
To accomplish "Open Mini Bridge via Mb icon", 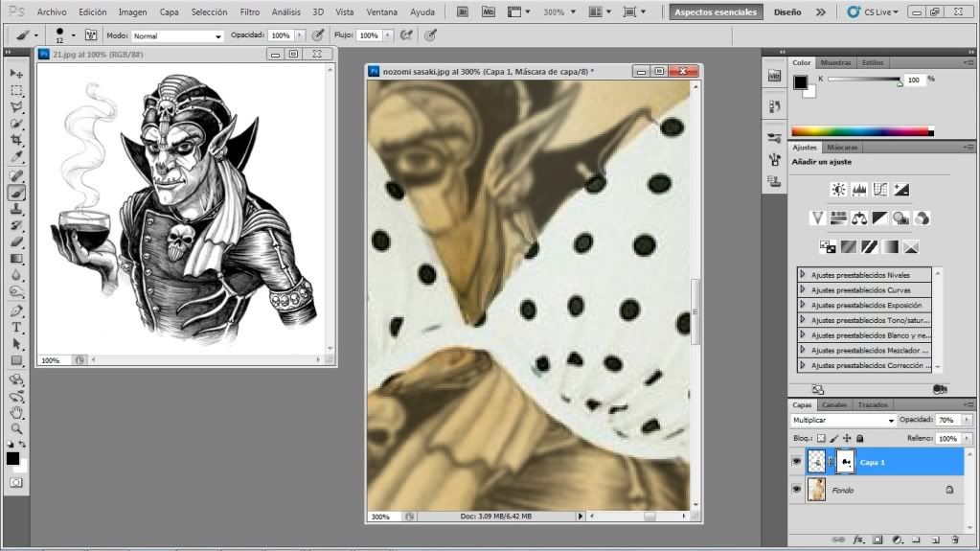I will point(489,11).
